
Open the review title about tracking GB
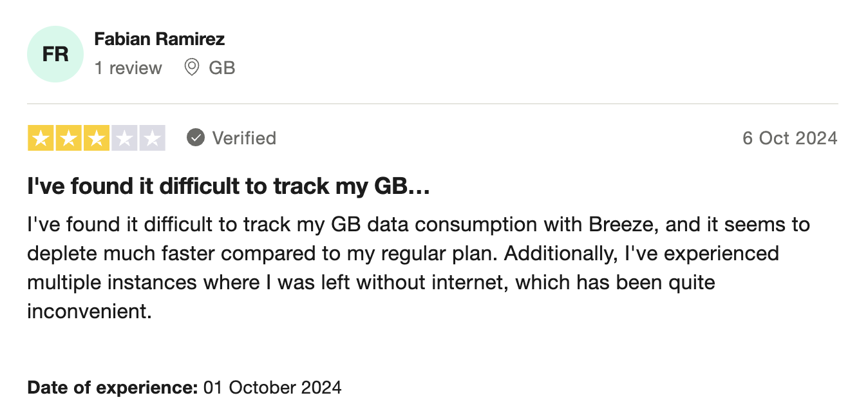click(228, 187)
